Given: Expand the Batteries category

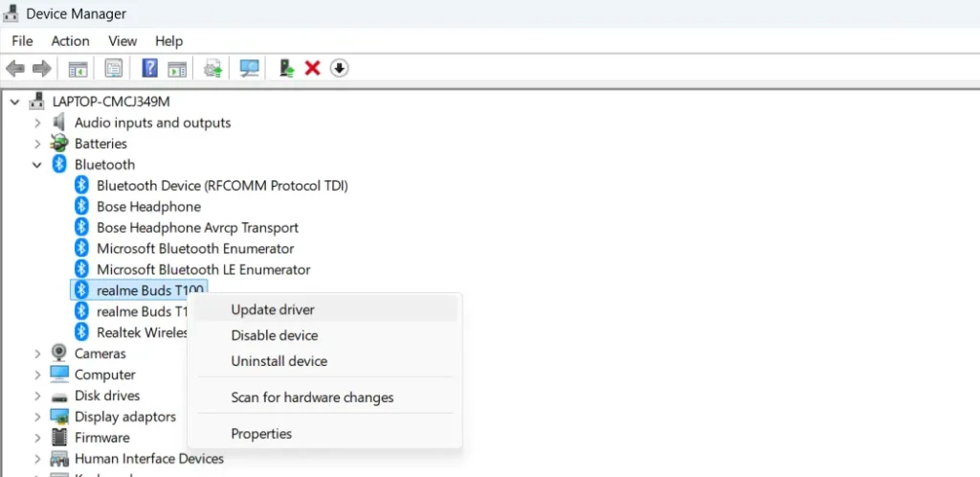Looking at the screenshot, I should [37, 143].
